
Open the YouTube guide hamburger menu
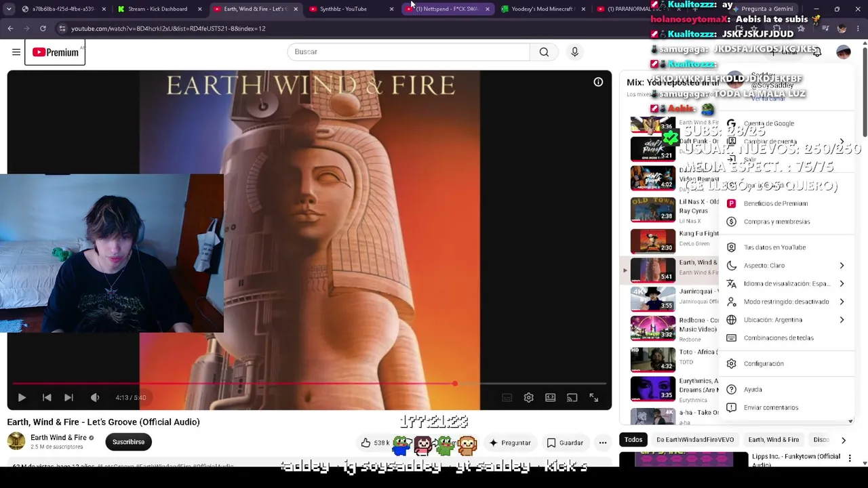point(16,52)
